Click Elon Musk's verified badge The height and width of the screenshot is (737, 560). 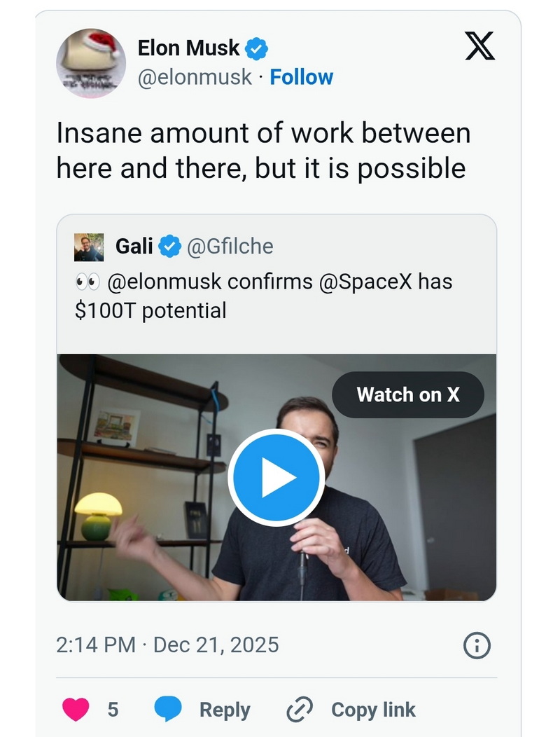257,49
